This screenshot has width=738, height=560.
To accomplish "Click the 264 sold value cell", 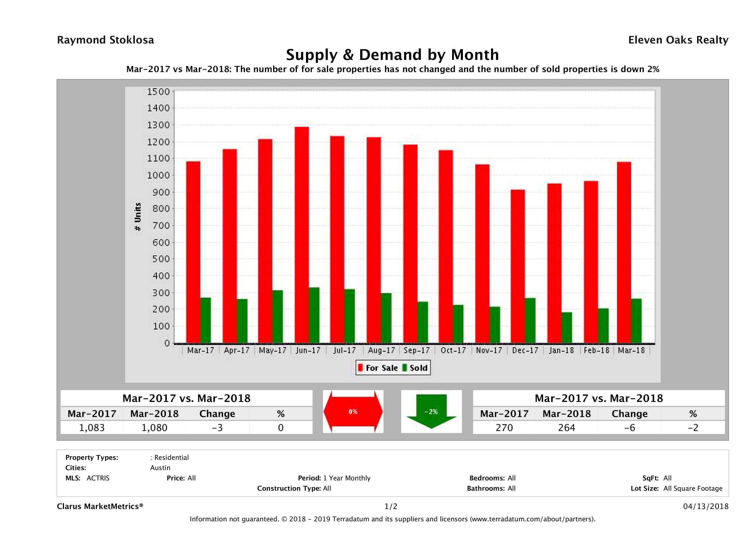I will (x=566, y=428).
